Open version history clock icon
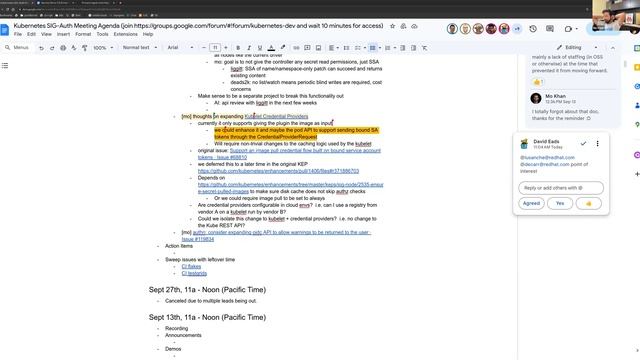This screenshot has width=640, height=360. click(533, 29)
